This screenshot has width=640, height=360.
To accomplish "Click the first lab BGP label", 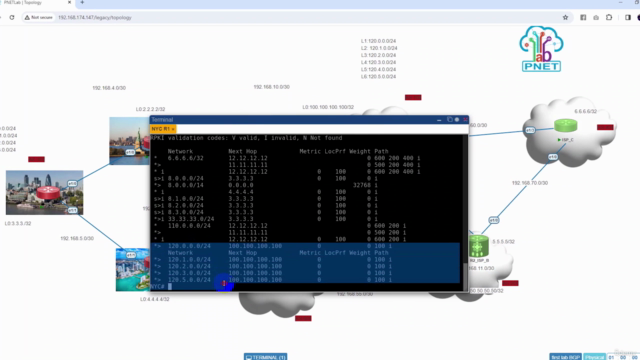I will tap(565, 357).
